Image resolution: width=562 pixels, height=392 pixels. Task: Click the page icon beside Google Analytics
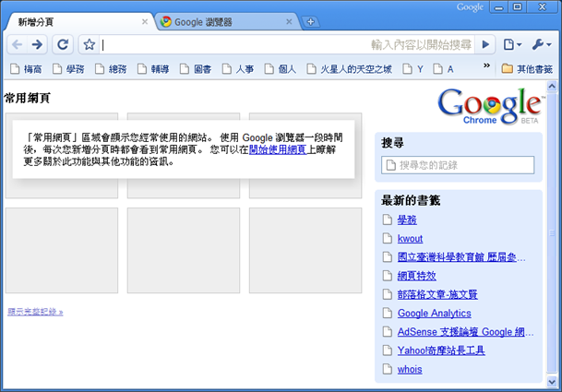click(x=387, y=313)
